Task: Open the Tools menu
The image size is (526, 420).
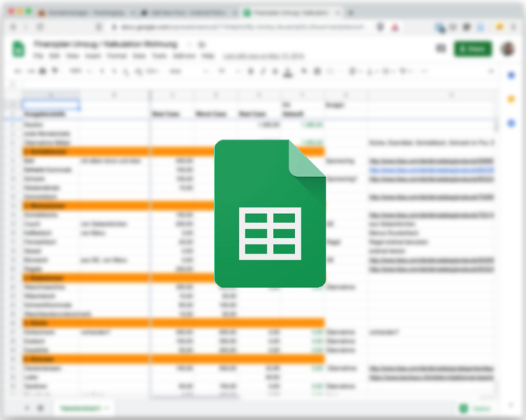Action: click(x=159, y=55)
